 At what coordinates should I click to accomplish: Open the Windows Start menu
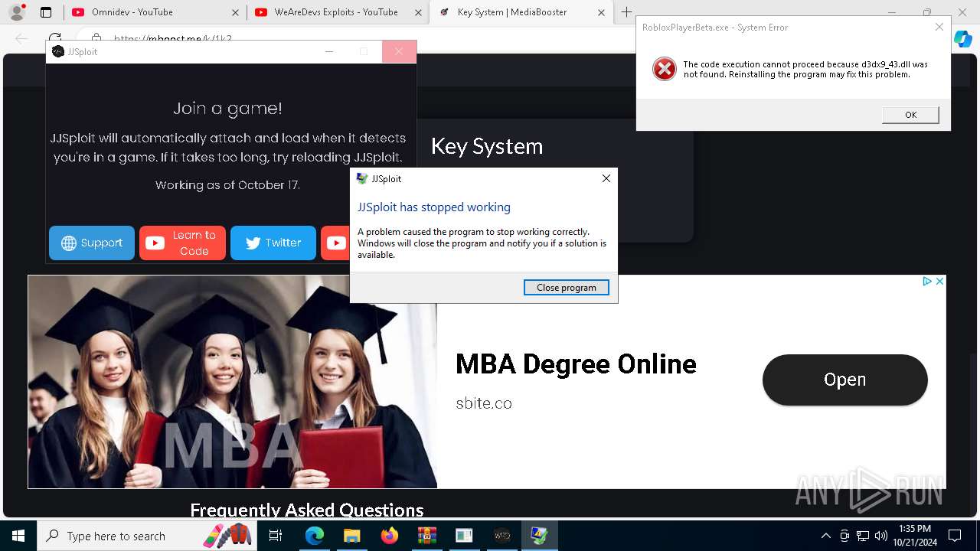tap(18, 536)
